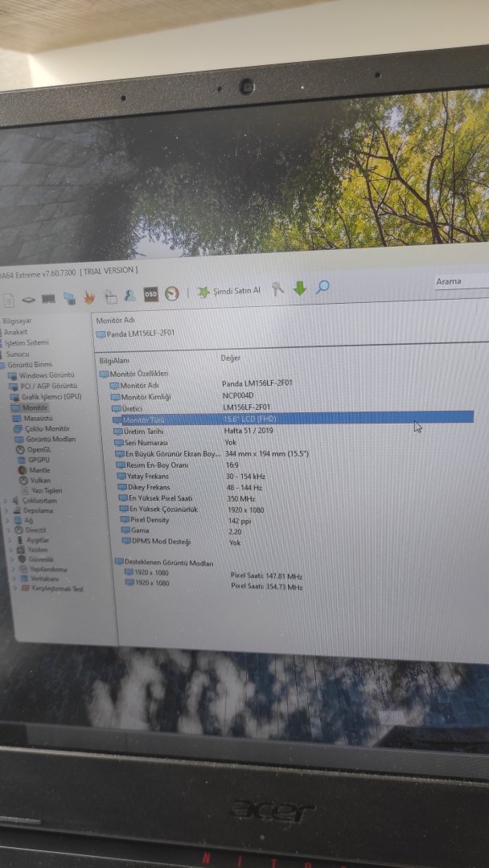Select Panda LM156LF-2F01 under Monitör Adı header
Screen dimensions: 489x868
[136, 334]
